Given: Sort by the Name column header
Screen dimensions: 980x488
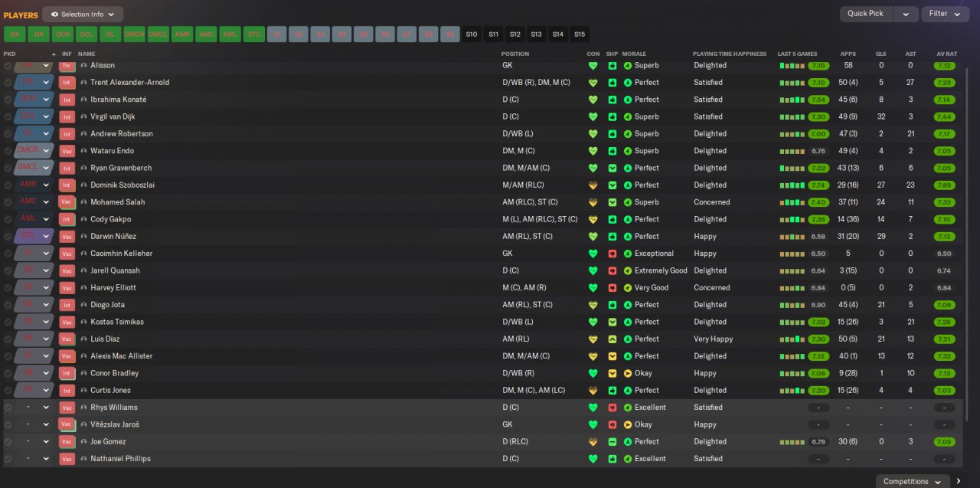Looking at the screenshot, I should 87,54.
